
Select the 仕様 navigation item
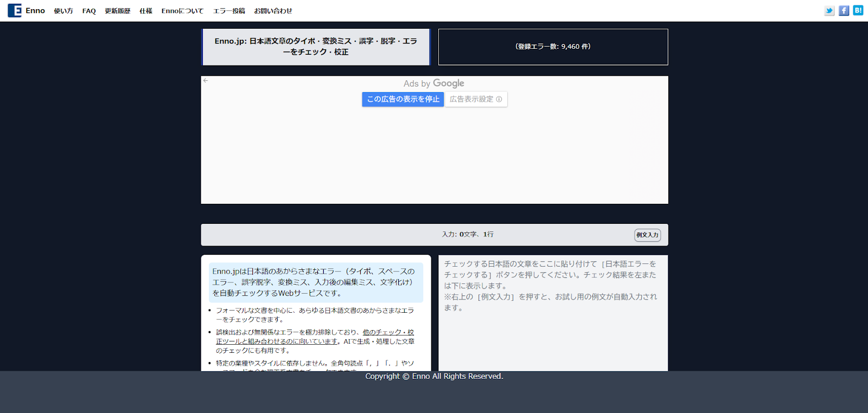tap(145, 11)
